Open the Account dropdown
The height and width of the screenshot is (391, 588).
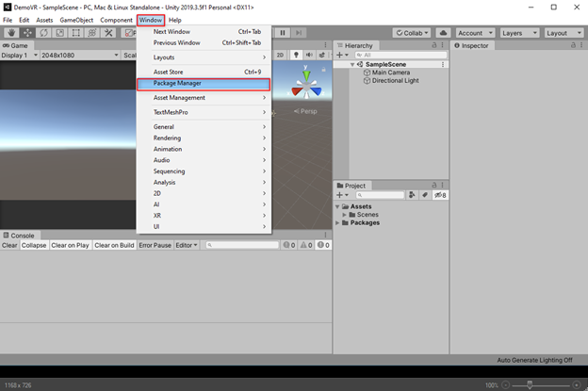tap(475, 33)
